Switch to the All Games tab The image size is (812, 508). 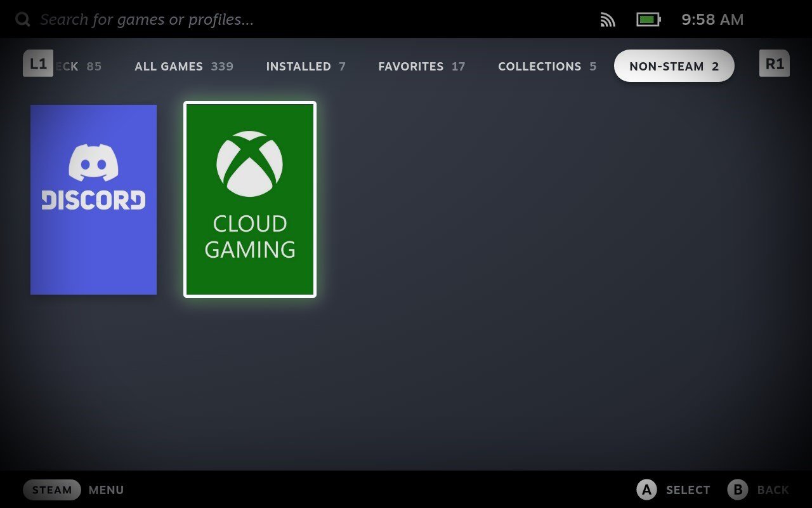pos(184,67)
